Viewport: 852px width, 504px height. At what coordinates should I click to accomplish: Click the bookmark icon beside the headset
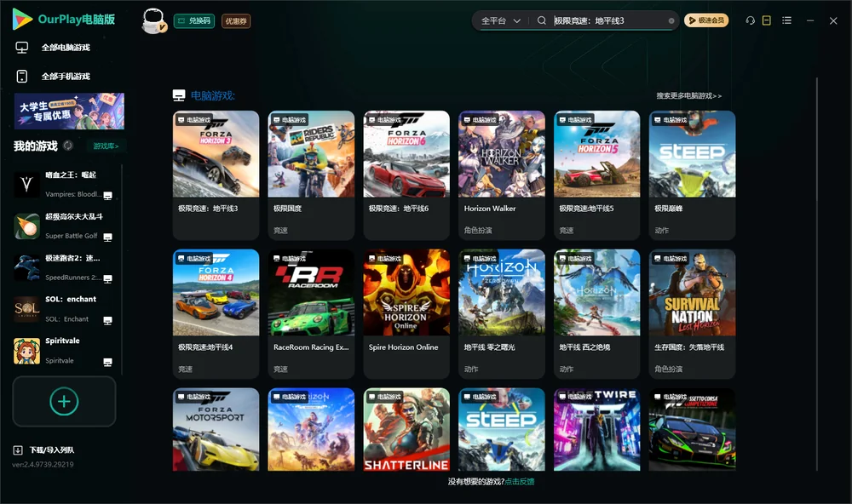pyautogui.click(x=767, y=20)
